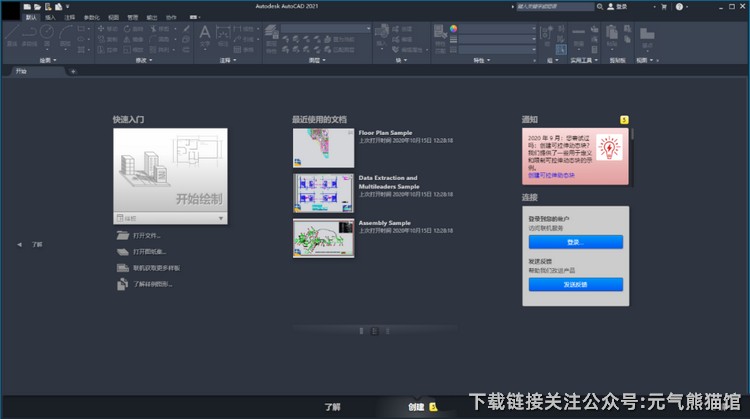Image resolution: width=750 pixels, height=419 pixels.
Task: Click the blue 登录 sign-in button
Action: (x=575, y=242)
